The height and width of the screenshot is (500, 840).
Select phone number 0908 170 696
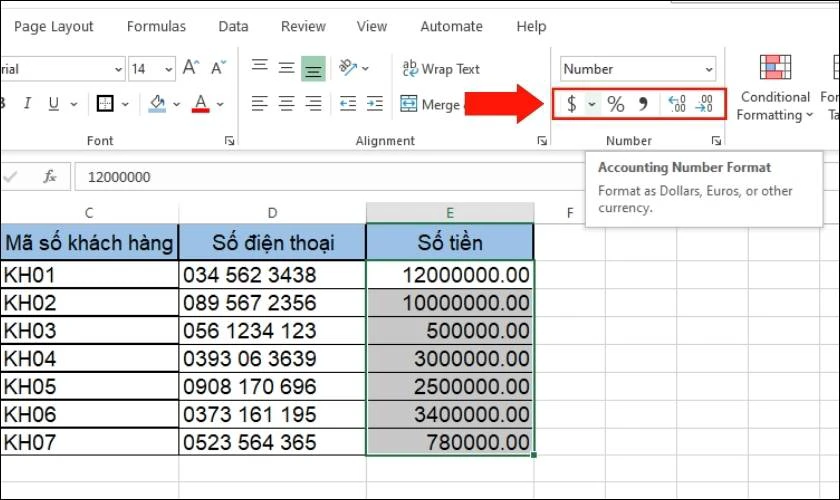coord(272,386)
